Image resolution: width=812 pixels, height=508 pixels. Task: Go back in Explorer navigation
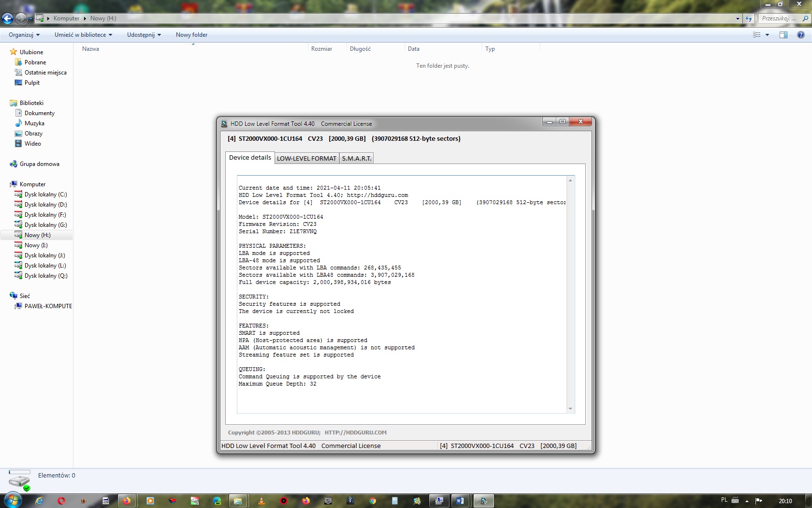7,18
